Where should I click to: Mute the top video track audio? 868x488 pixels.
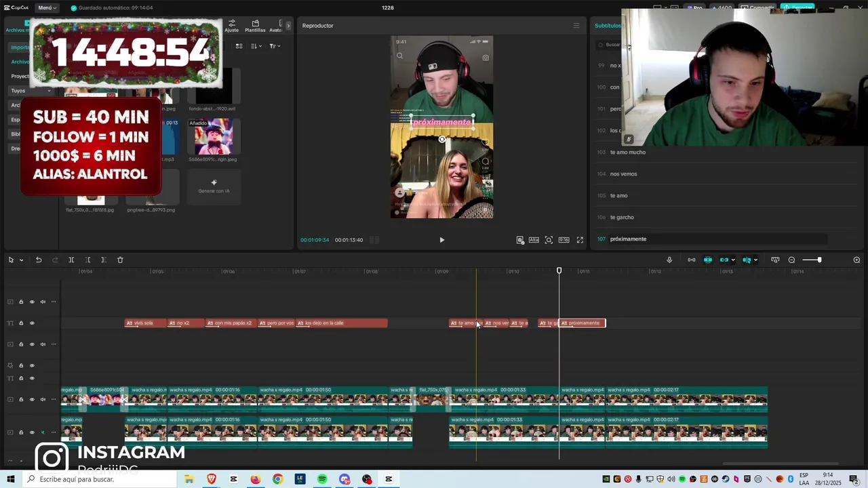point(43,302)
